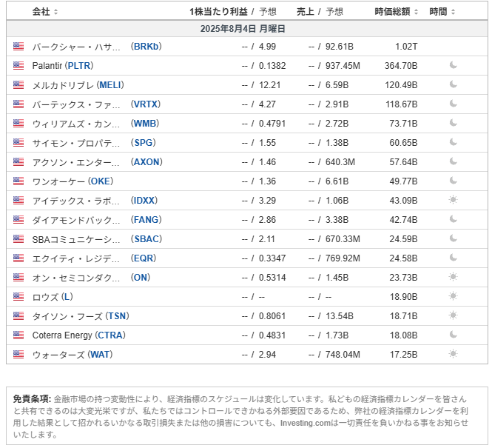The height and width of the screenshot is (448, 492).
Task: Open the FANG ticker link
Action: tap(146, 220)
